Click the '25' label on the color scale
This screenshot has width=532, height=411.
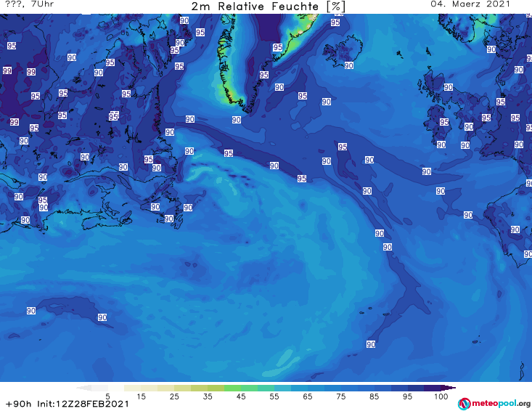click(174, 396)
